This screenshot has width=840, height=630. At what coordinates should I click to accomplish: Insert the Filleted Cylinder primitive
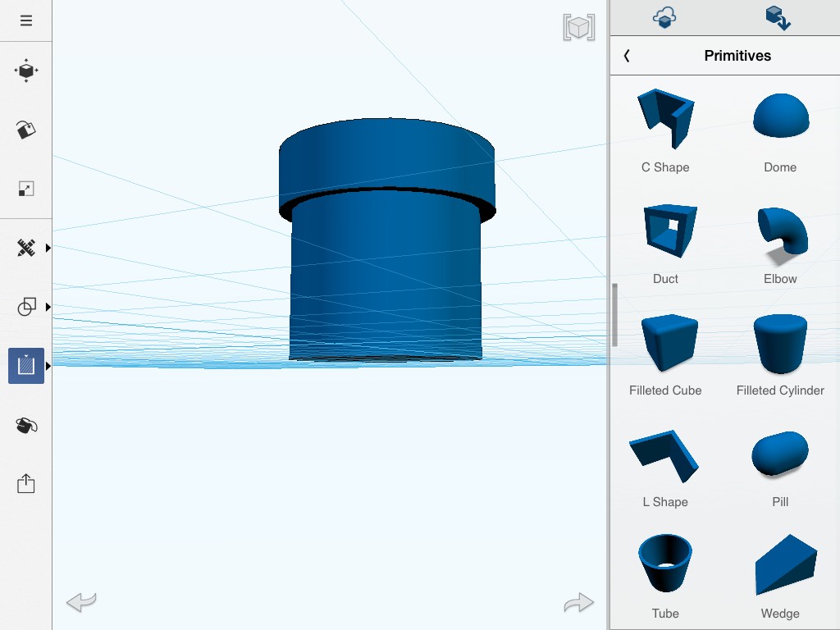point(780,344)
